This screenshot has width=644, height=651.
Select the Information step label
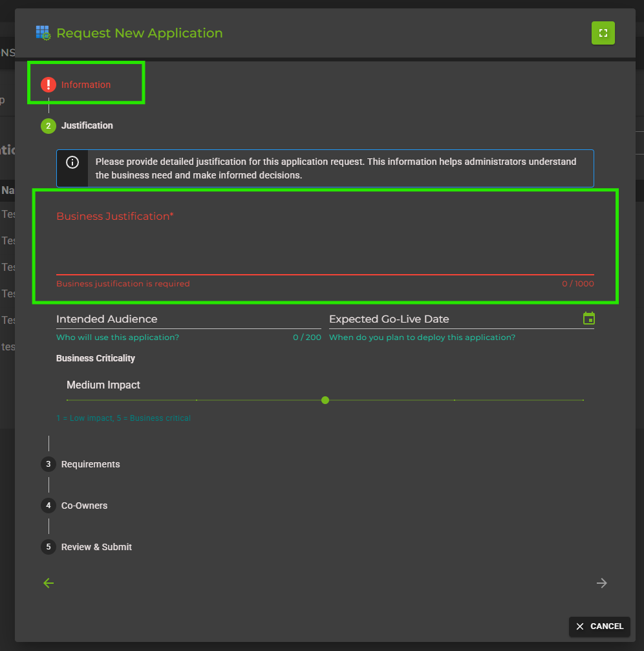coord(85,84)
